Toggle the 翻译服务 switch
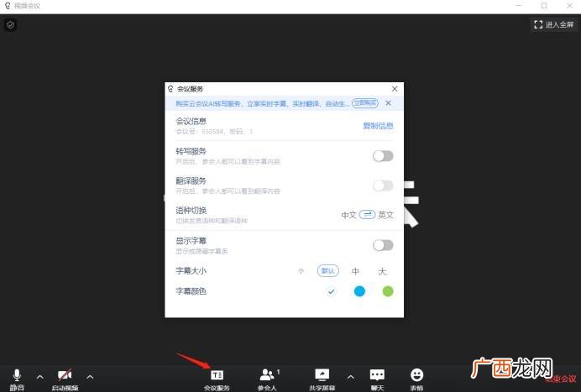 coord(383,186)
